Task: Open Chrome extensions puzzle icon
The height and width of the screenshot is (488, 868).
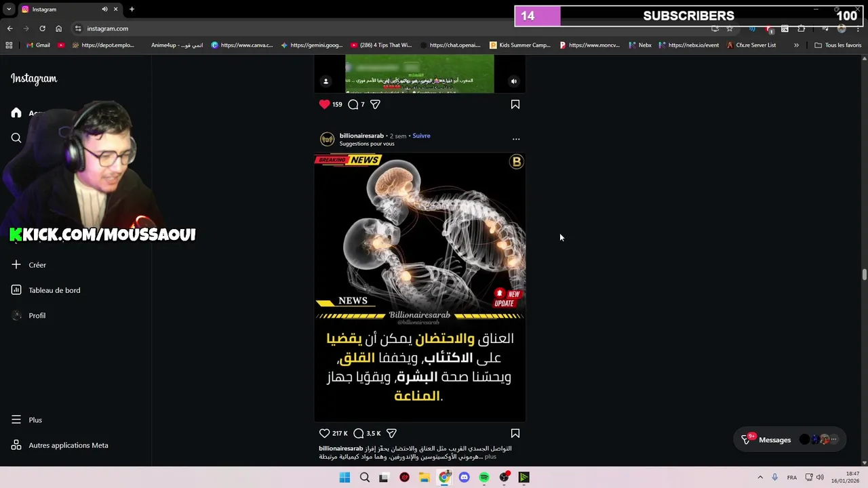Action: pos(802,28)
